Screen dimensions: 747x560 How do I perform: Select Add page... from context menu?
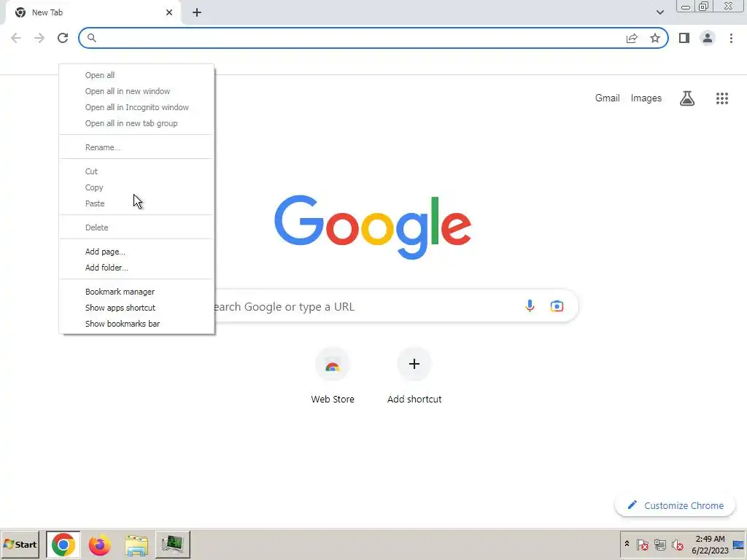(136, 252)
